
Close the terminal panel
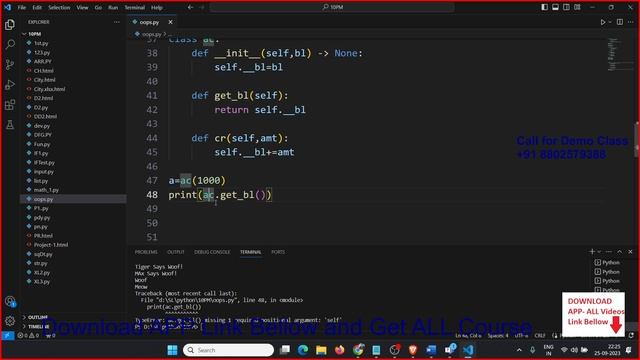click(630, 252)
